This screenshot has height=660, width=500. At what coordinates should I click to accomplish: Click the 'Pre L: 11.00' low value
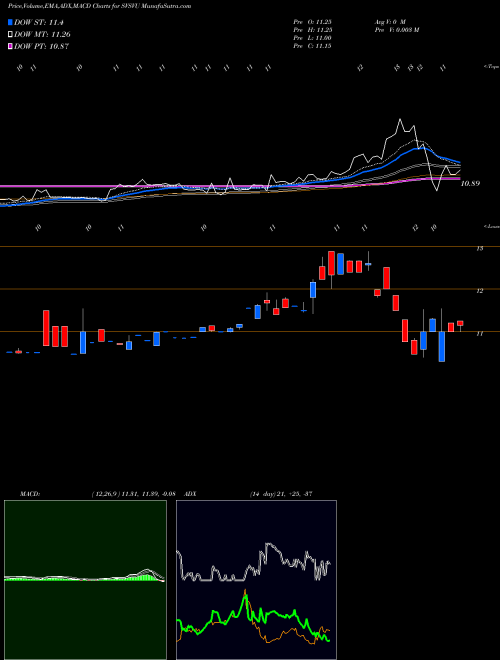pos(312,38)
